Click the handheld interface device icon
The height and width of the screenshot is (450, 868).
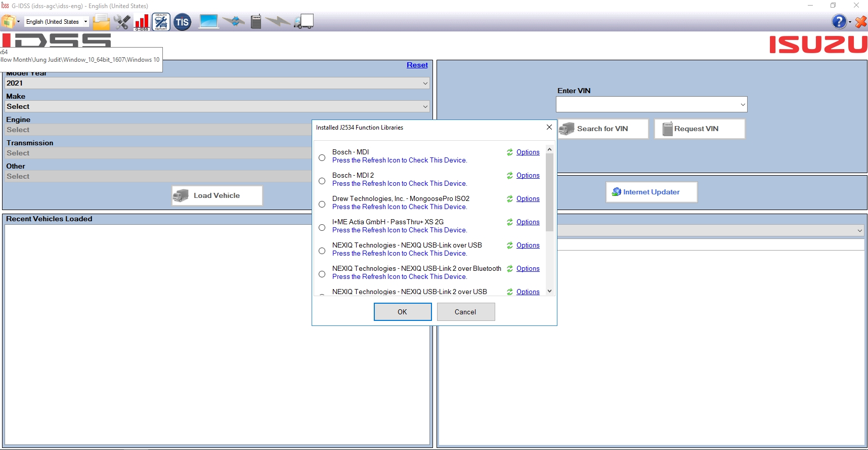click(256, 22)
